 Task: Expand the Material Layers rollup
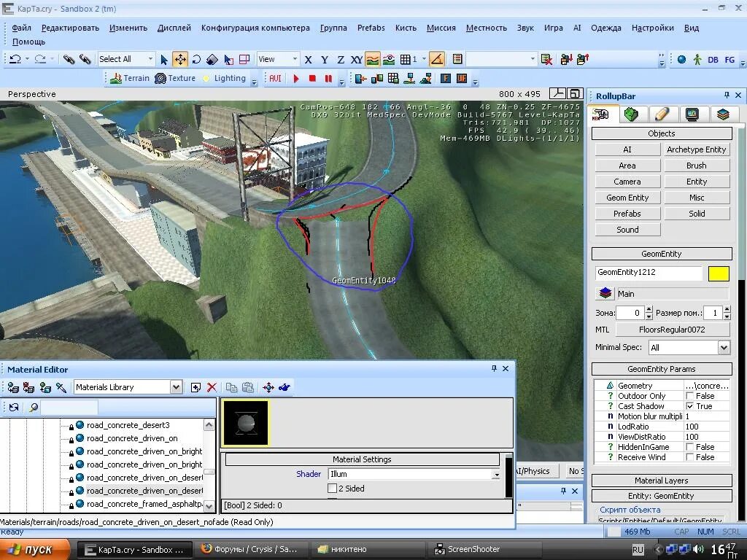(x=662, y=481)
